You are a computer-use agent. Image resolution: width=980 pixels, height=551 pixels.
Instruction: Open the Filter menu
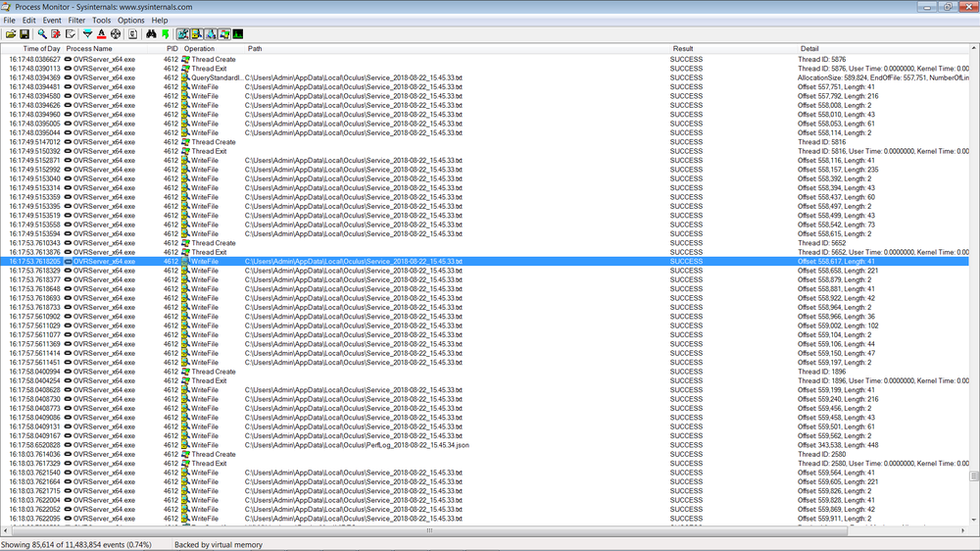[x=76, y=20]
